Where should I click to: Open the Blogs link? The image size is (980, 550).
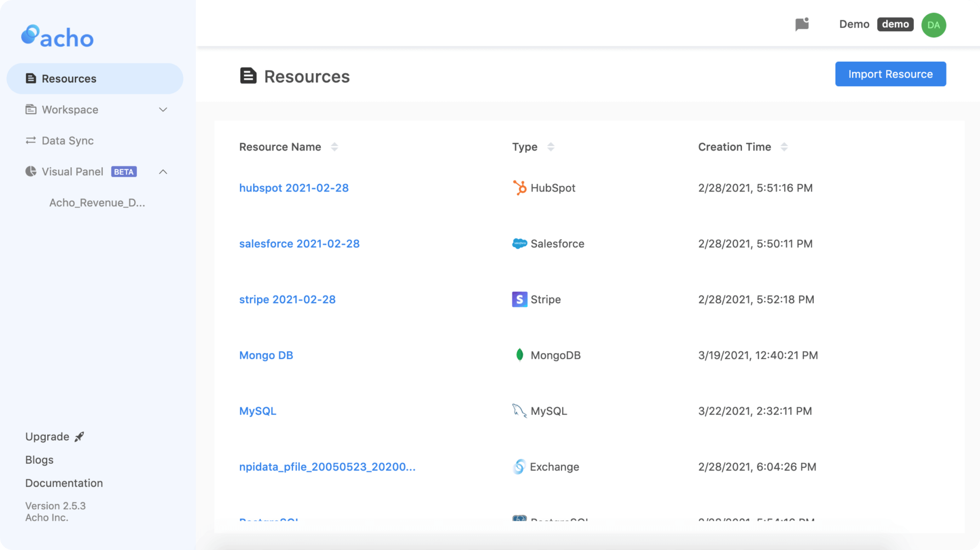click(39, 460)
